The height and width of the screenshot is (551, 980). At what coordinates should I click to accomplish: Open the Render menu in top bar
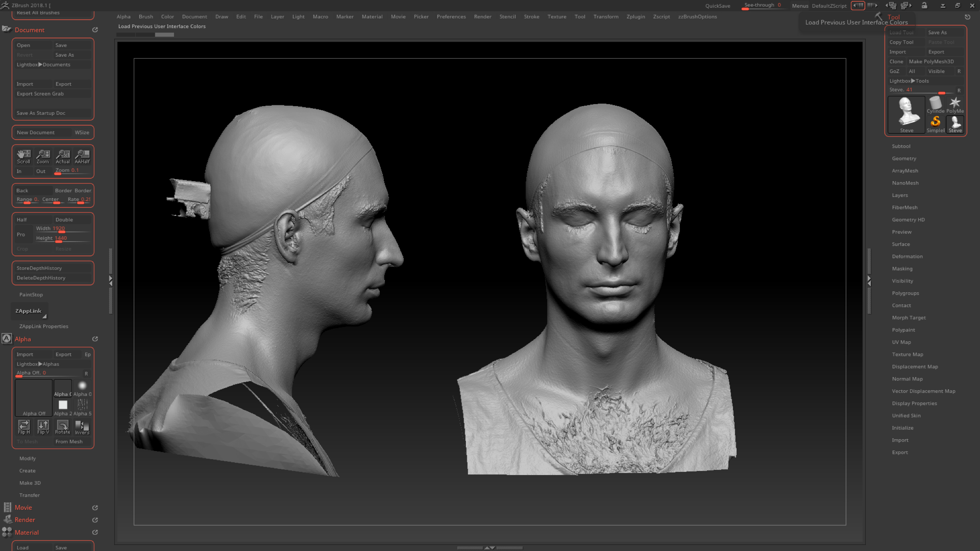tap(482, 17)
